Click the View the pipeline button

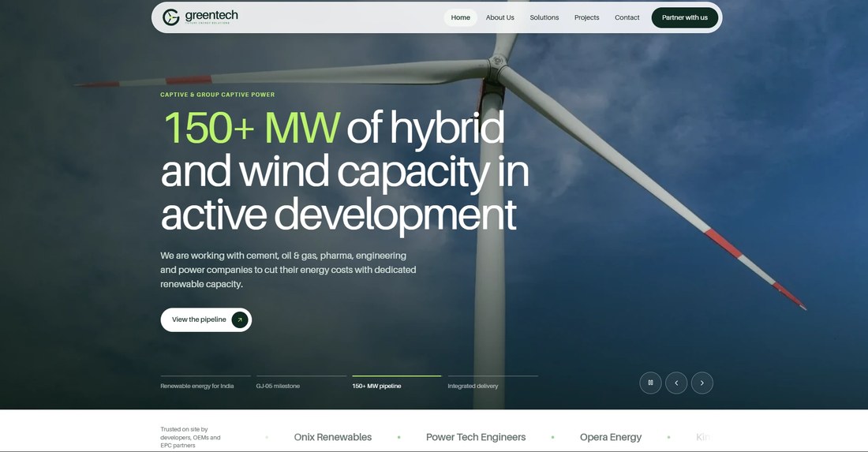pos(206,319)
